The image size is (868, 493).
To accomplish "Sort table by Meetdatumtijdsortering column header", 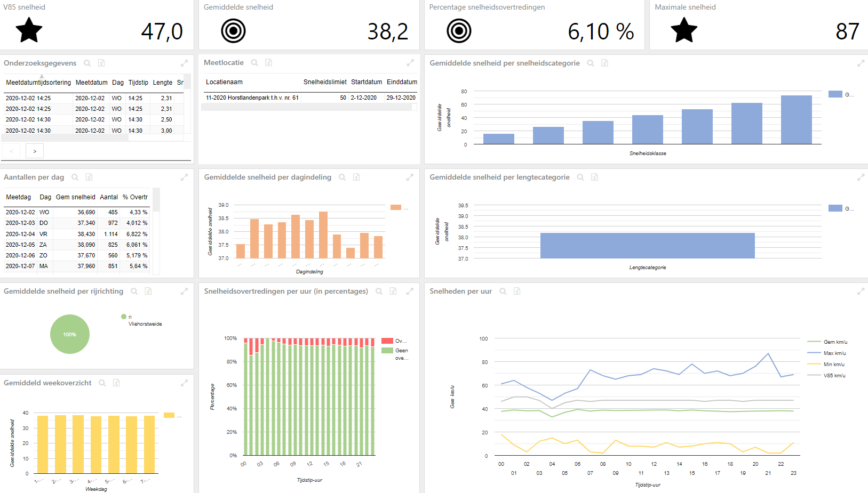I will pos(38,83).
